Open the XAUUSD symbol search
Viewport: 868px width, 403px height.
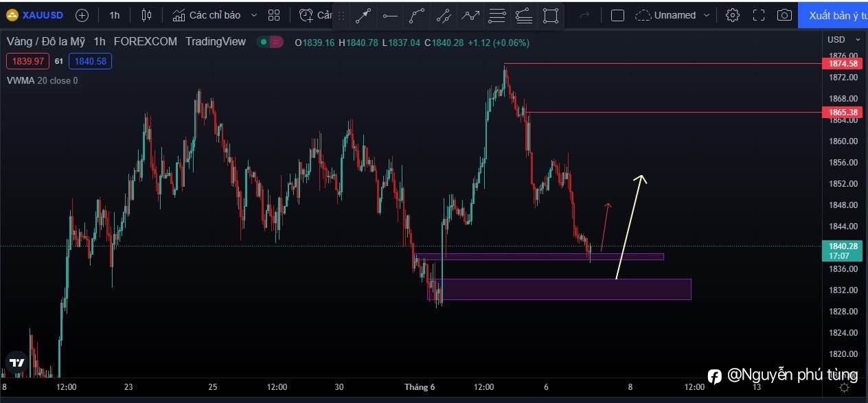point(36,15)
